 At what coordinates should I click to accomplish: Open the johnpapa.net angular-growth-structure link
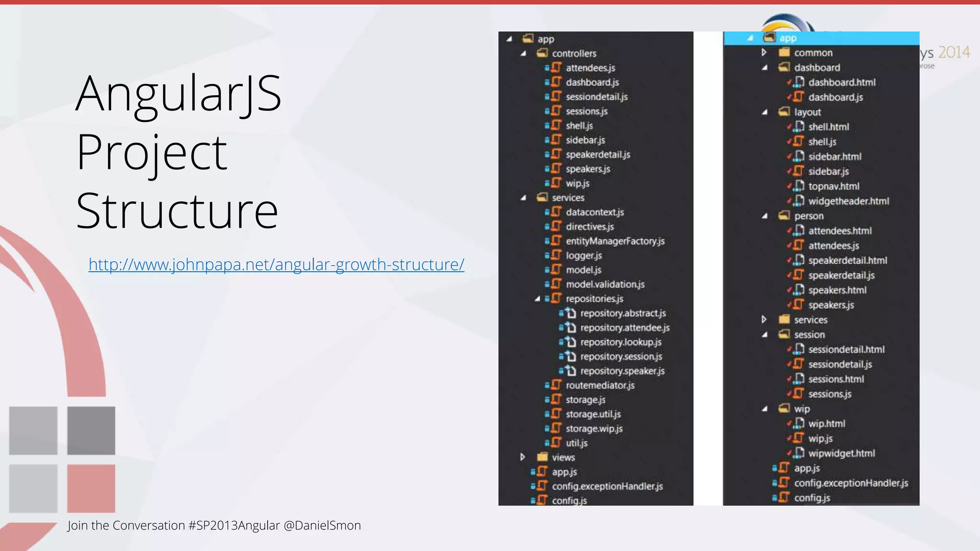(x=276, y=264)
